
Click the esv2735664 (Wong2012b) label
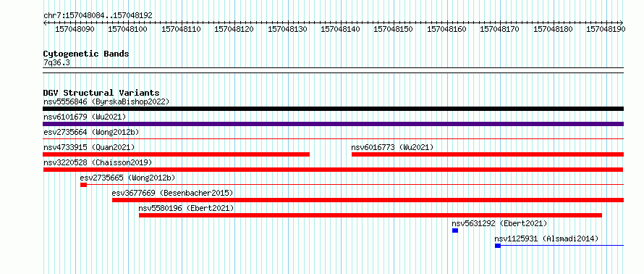pyautogui.click(x=92, y=132)
